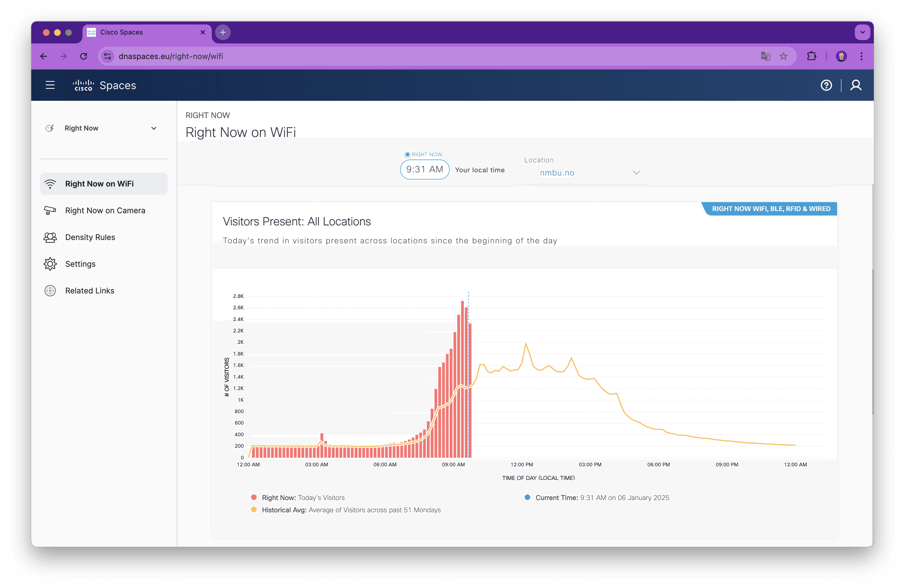Go back using browser back arrow
This screenshot has height=588, width=905.
pos(44,56)
